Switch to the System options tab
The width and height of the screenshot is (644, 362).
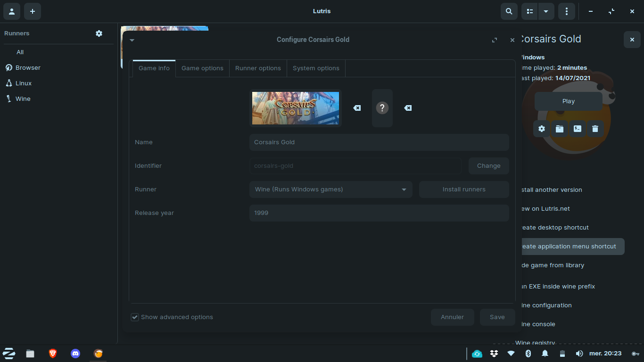tap(316, 68)
